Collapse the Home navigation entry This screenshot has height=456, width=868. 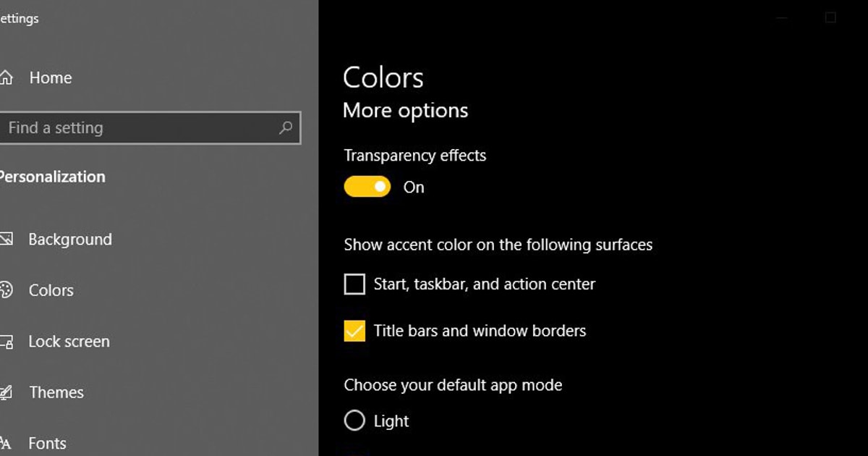pos(50,77)
